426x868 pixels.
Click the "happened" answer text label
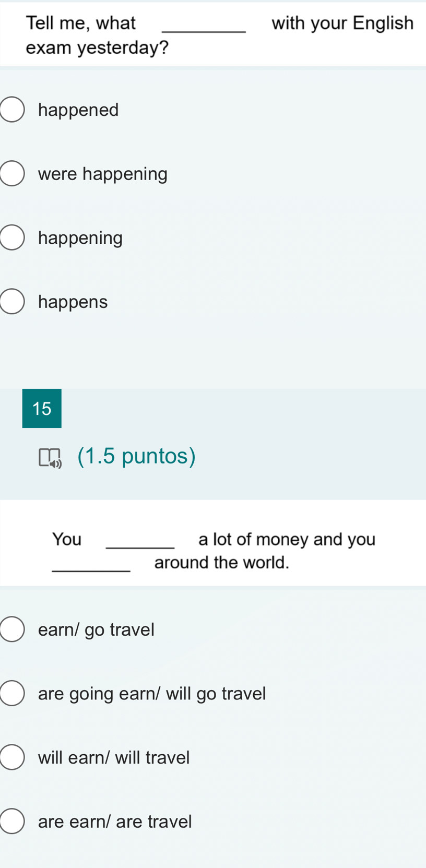point(78,110)
